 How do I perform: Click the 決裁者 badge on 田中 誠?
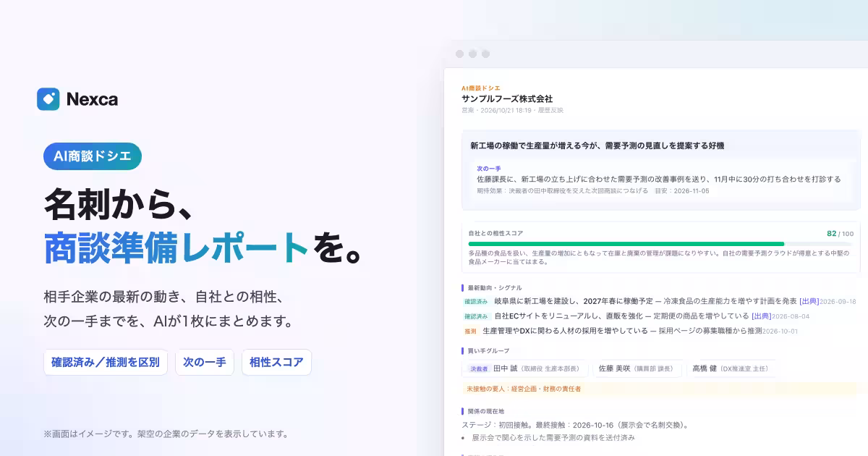click(x=480, y=368)
